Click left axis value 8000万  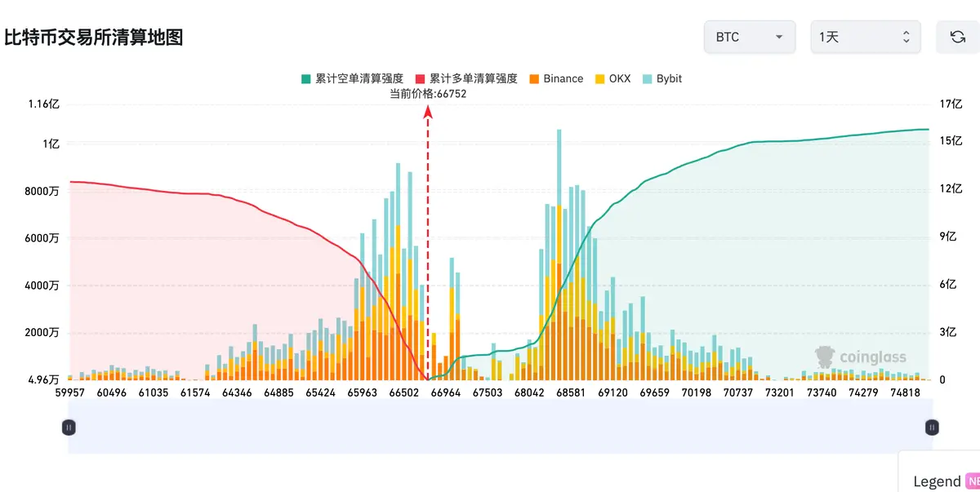pyautogui.click(x=42, y=191)
